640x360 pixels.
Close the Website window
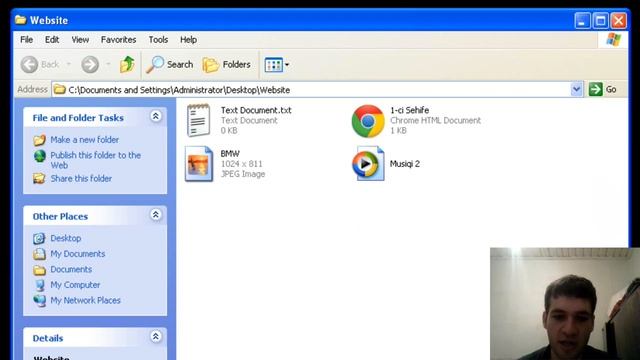click(x=619, y=20)
